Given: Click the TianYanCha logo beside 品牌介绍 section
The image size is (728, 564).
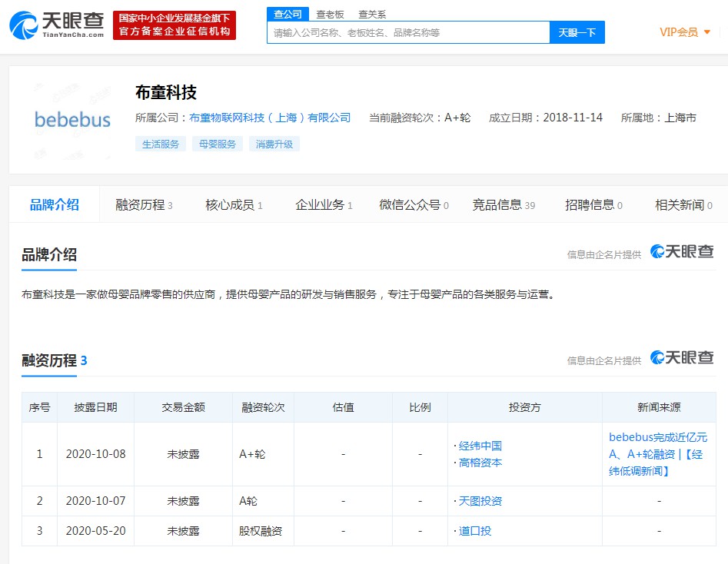Looking at the screenshot, I should [682, 251].
